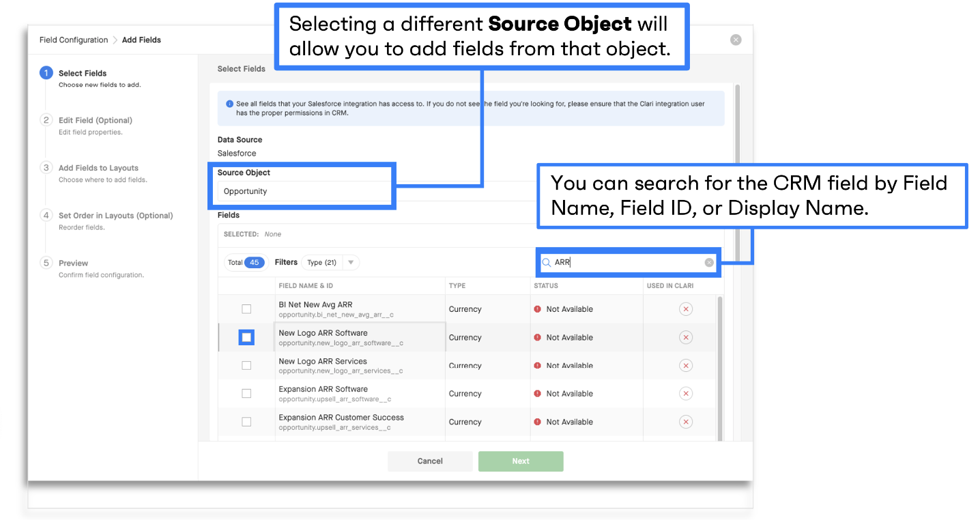Close the Add Fields dialog
Screen dimensions: 980x520
point(736,40)
